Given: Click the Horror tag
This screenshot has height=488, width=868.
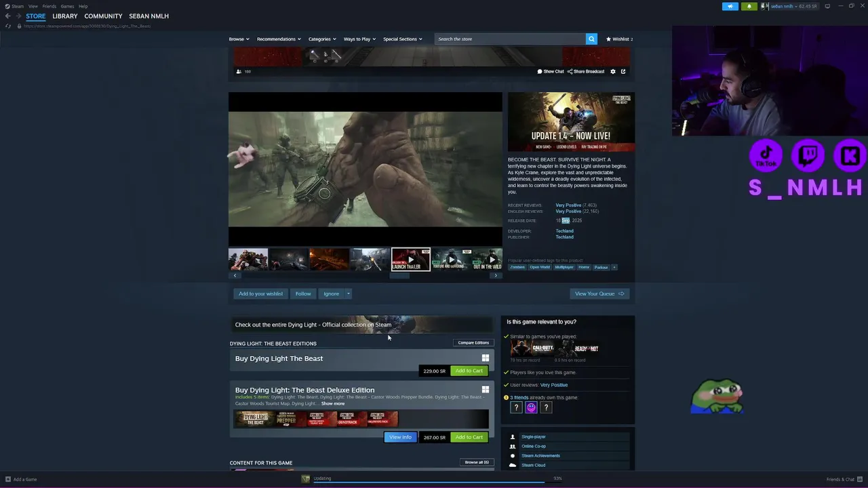Looking at the screenshot, I should 584,267.
